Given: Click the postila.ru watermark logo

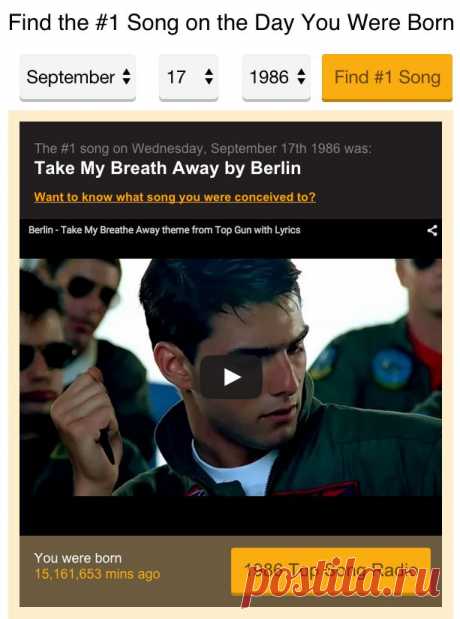Looking at the screenshot, I should [x=341, y=580].
